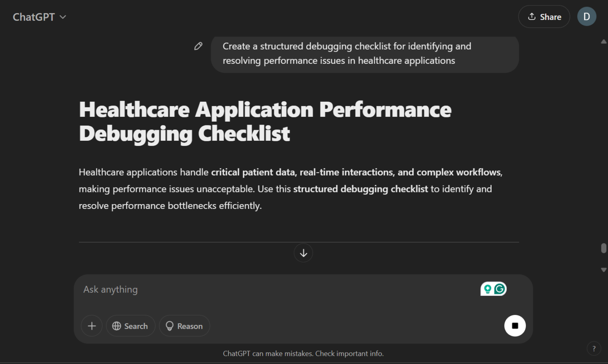
Task: Open the help question mark icon
Action: [594, 348]
